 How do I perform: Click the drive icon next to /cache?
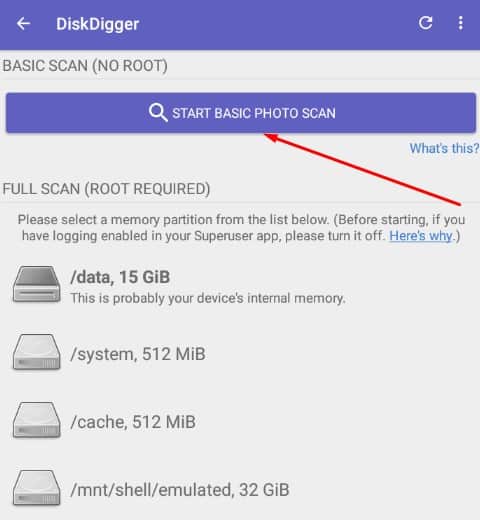[37, 420]
